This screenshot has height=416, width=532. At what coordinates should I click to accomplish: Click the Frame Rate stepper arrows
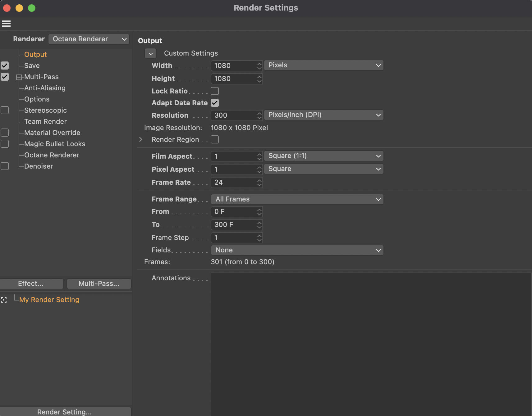[259, 183]
